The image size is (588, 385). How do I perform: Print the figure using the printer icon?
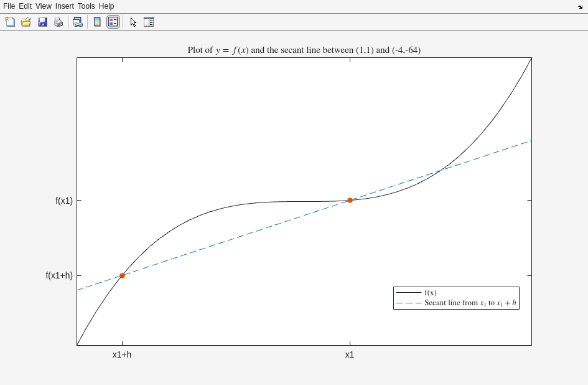tap(58, 22)
